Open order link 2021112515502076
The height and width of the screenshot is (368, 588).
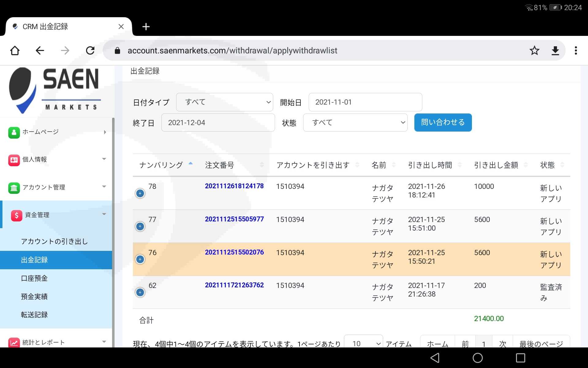[x=234, y=252]
